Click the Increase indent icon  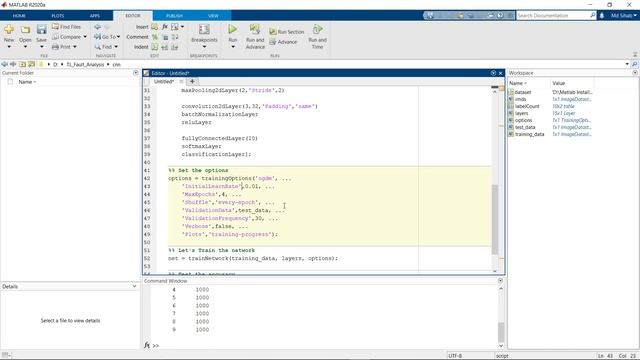(164, 47)
